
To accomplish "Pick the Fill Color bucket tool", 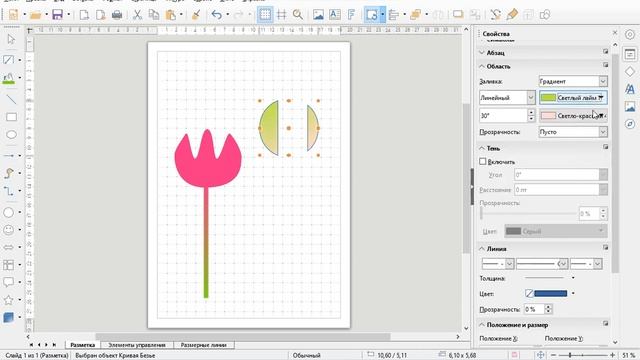I will [x=9, y=78].
